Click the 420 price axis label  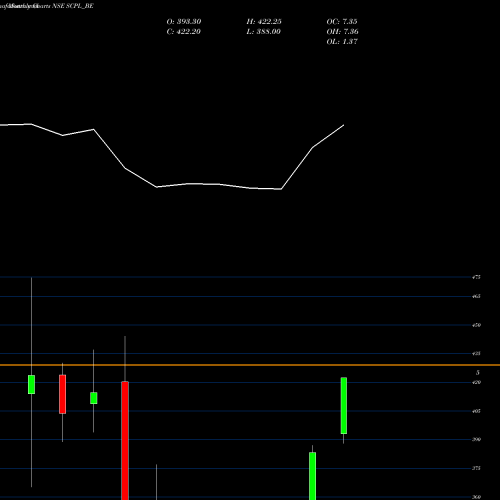pyautogui.click(x=476, y=382)
